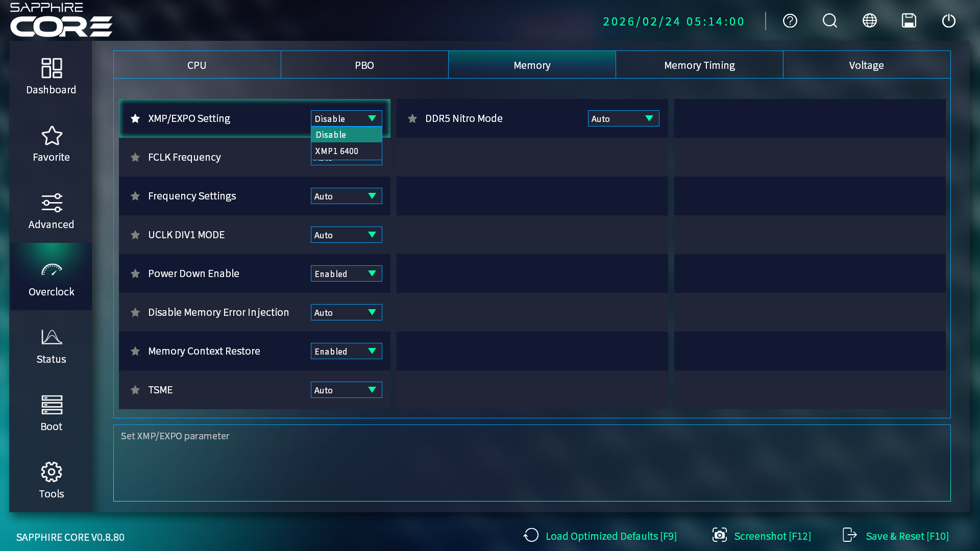
Task: Click the help question mark icon
Action: (x=790, y=21)
